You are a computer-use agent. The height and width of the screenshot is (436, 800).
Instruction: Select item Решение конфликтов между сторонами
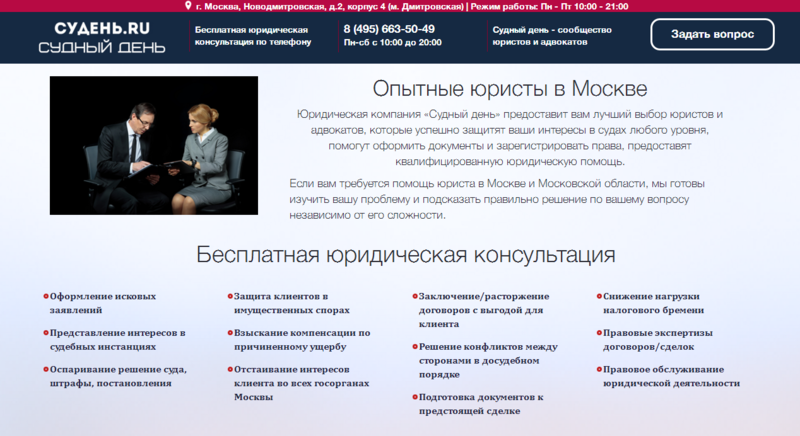point(488,361)
